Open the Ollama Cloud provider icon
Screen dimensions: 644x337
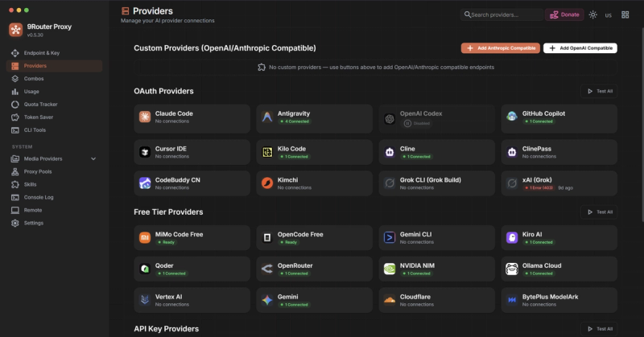(512, 269)
